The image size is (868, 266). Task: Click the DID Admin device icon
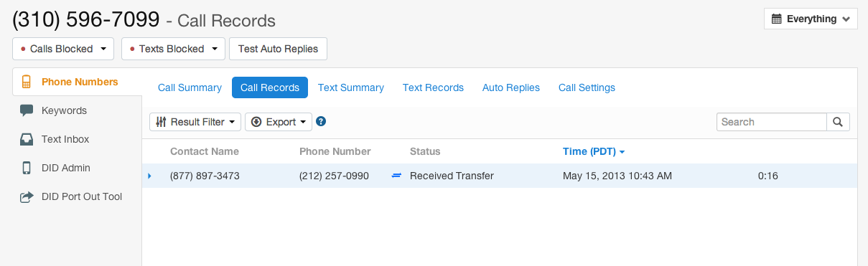(27, 168)
